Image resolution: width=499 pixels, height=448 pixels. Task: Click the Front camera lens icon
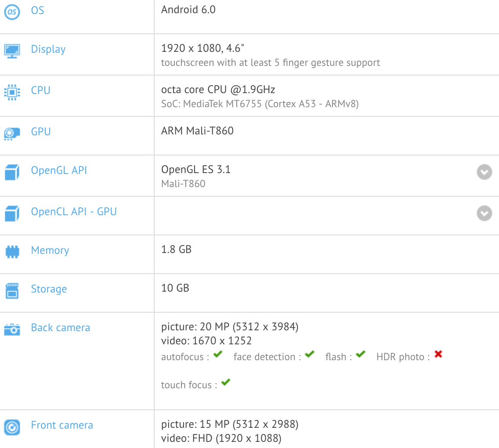pos(12,427)
